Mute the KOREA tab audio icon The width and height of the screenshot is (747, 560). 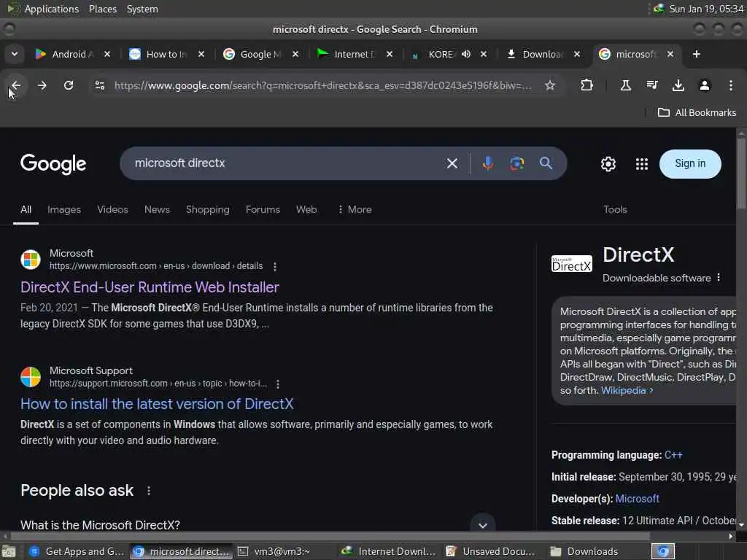point(466,54)
